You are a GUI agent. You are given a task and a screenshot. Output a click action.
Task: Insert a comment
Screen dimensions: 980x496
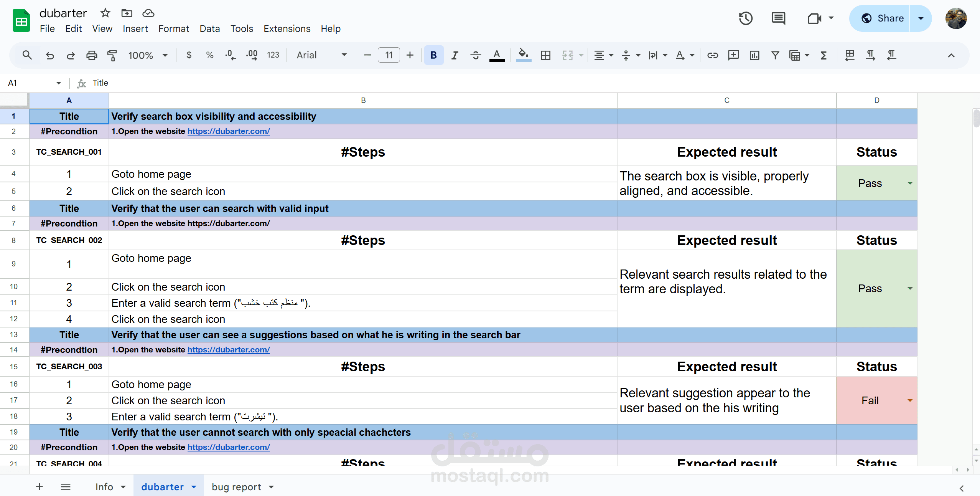(x=733, y=55)
